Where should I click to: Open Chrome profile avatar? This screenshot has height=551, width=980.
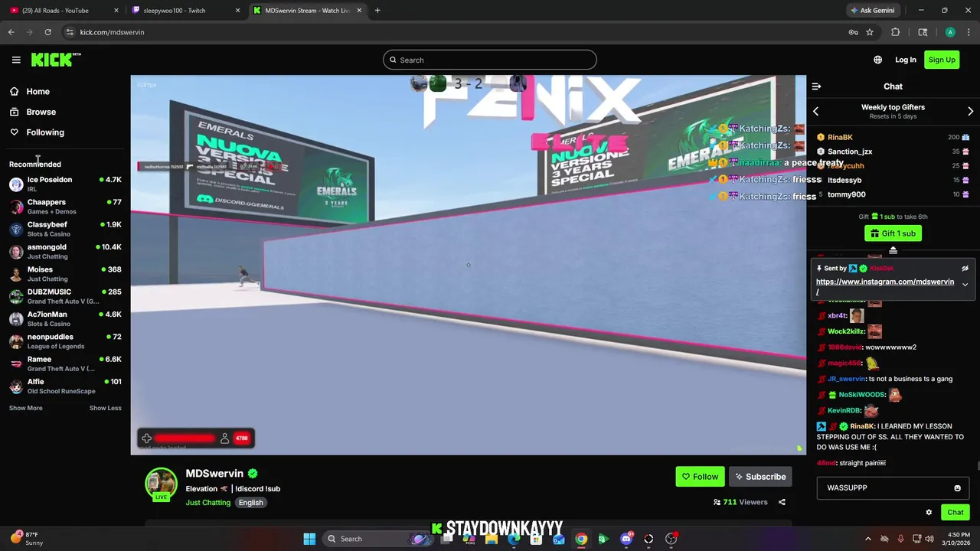pos(950,32)
